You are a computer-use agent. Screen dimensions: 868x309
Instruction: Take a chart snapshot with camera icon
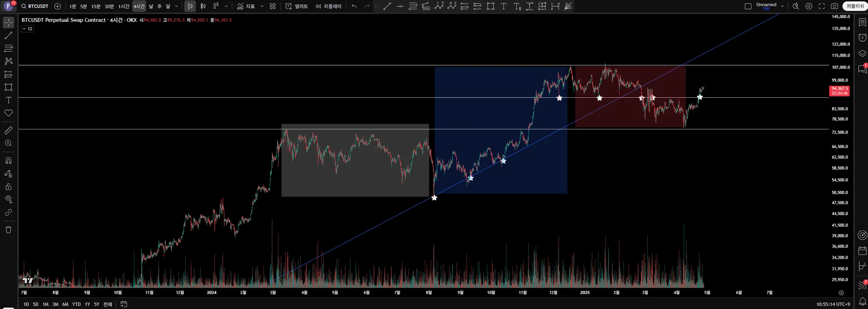click(835, 6)
